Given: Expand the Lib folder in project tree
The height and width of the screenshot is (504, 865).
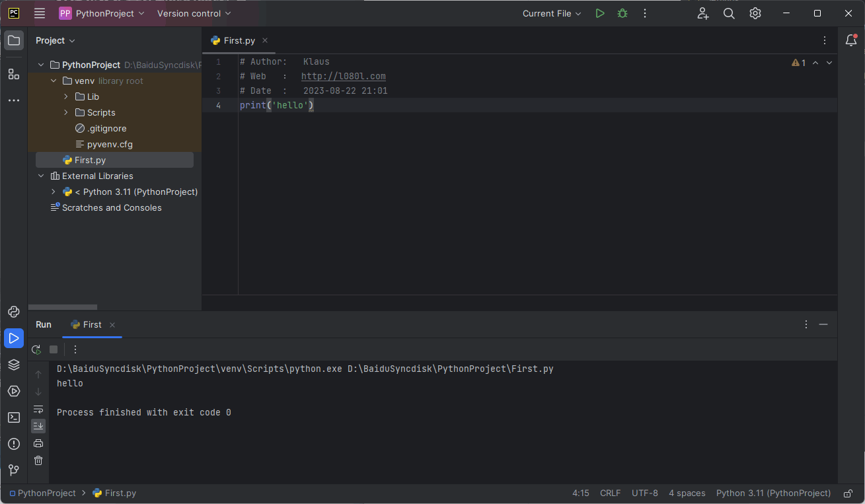Looking at the screenshot, I should (66, 96).
